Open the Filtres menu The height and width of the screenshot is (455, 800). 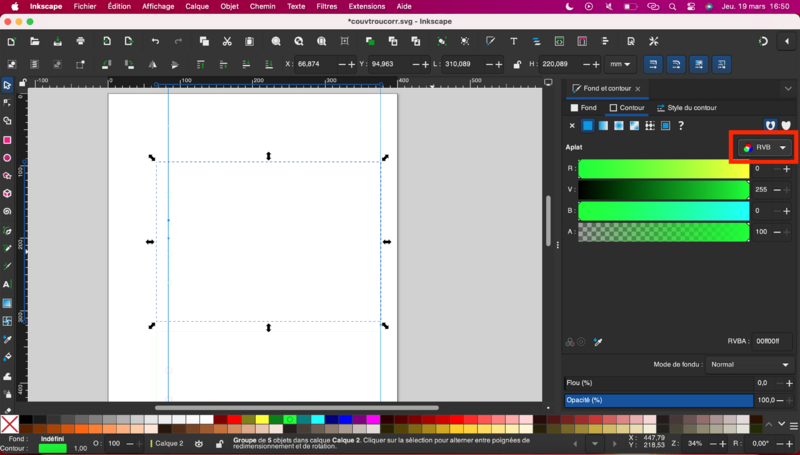coord(326,6)
